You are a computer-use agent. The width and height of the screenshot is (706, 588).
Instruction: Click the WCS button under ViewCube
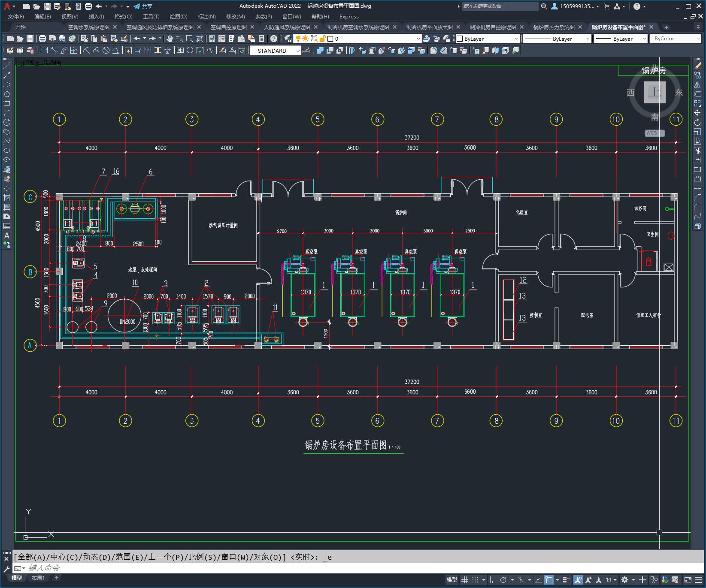654,133
